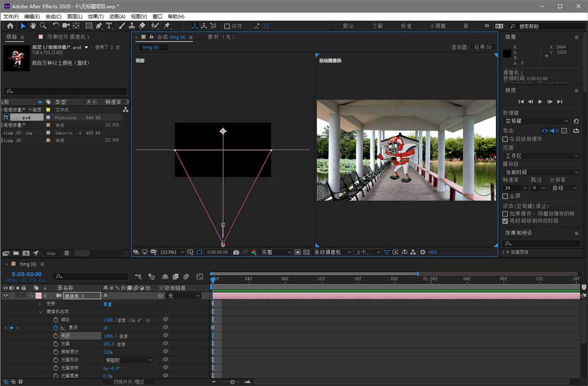Open the 当前时间 play-from dropdown
Image resolution: width=588 pixels, height=386 pixels.
point(541,173)
